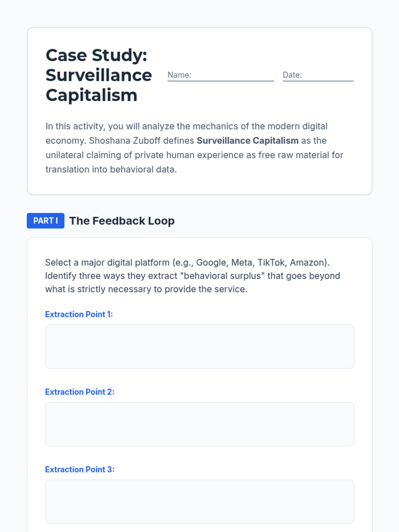Click The Feedback Loop section heading
399x532 pixels.
pyautogui.click(x=122, y=221)
